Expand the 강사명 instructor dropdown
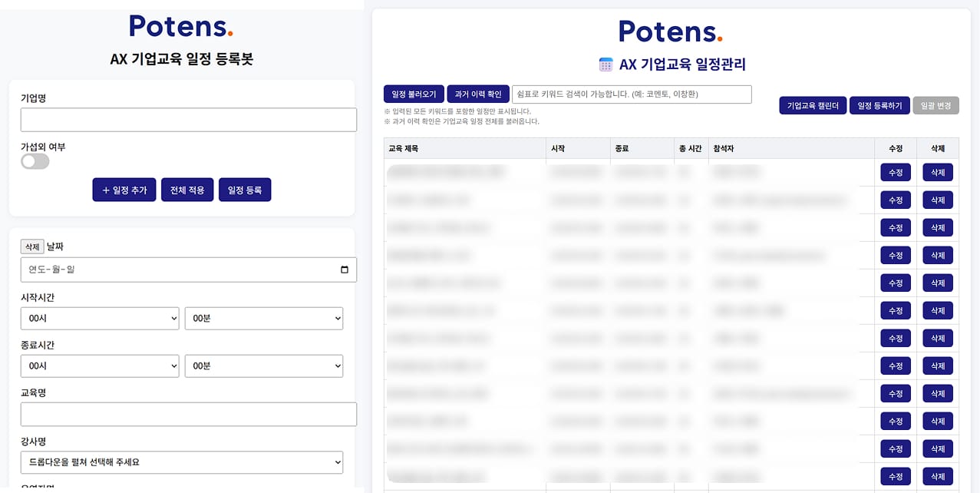This screenshot has width=980, height=493. point(182,462)
